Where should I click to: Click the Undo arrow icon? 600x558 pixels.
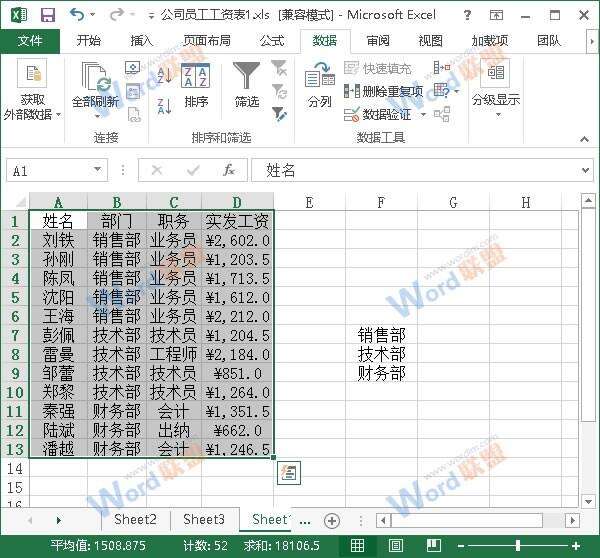(77, 15)
